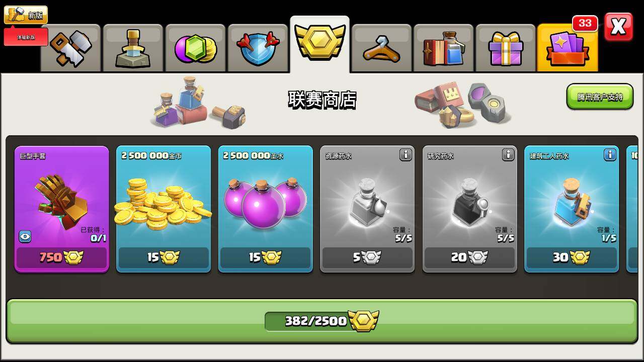644x362 pixels.
Task: Open the books and potions magic items tab
Action: (444, 48)
